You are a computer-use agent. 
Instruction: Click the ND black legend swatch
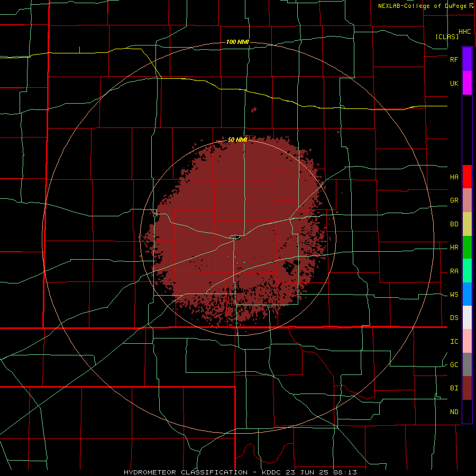(467, 411)
